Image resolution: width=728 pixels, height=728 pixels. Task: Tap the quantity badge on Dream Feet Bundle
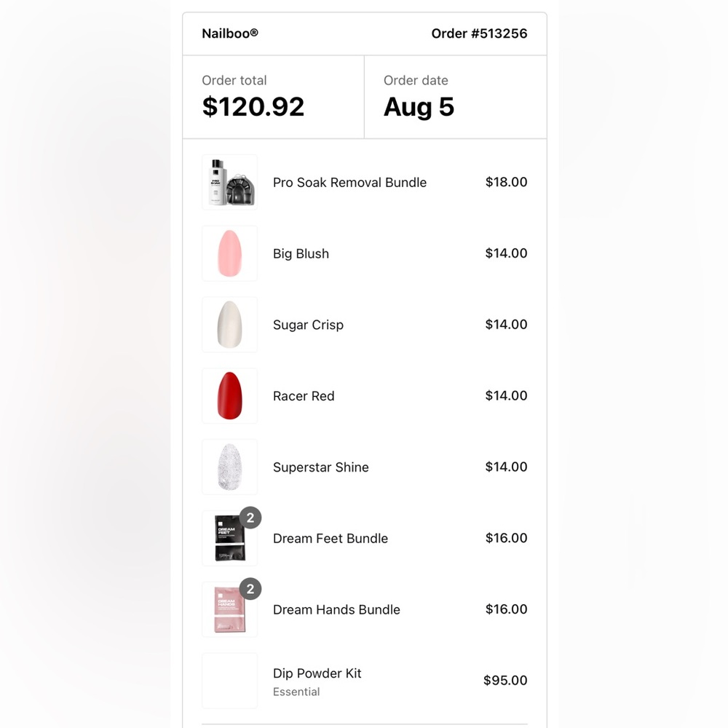click(x=250, y=518)
